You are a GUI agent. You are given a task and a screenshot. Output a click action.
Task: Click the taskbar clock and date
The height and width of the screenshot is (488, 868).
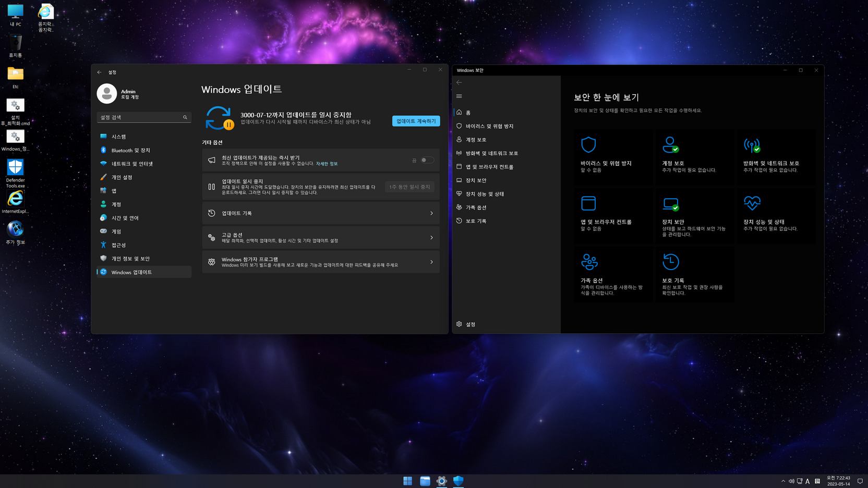click(838, 481)
